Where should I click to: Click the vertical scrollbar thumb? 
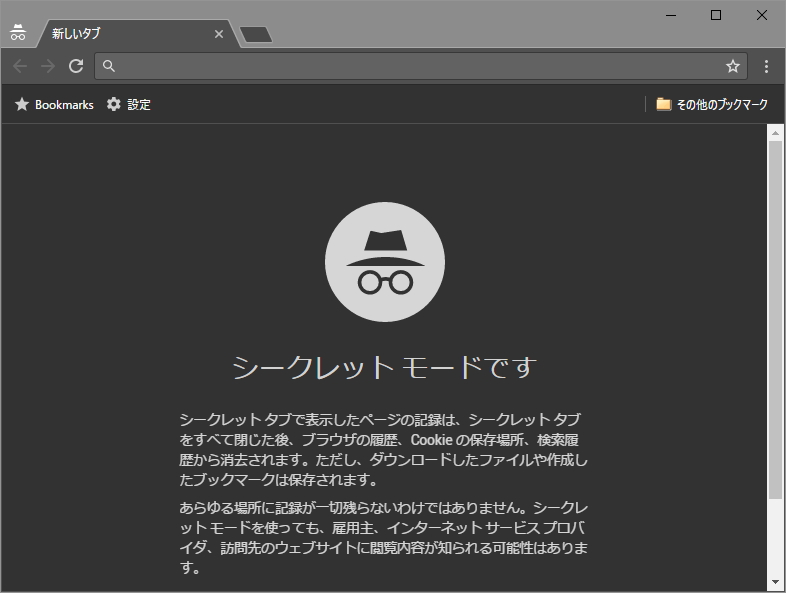(775, 320)
